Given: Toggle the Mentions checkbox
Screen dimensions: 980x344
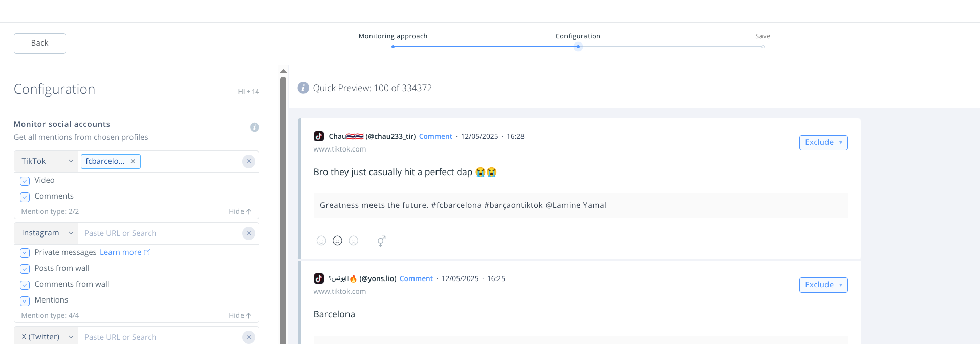Looking at the screenshot, I should tap(25, 300).
